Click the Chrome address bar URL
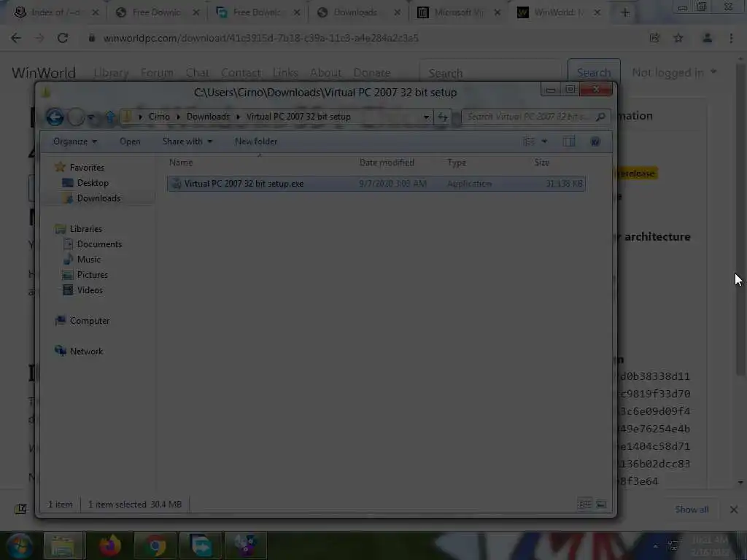Screen dimensions: 747x560 260,38
